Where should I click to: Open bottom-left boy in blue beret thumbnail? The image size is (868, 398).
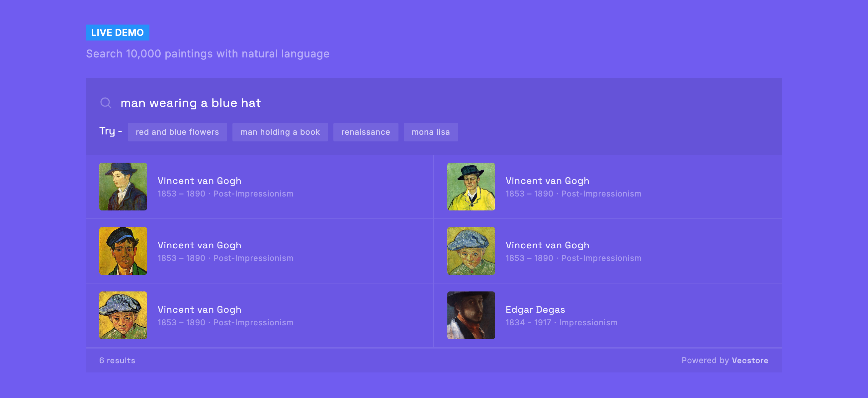(x=123, y=315)
